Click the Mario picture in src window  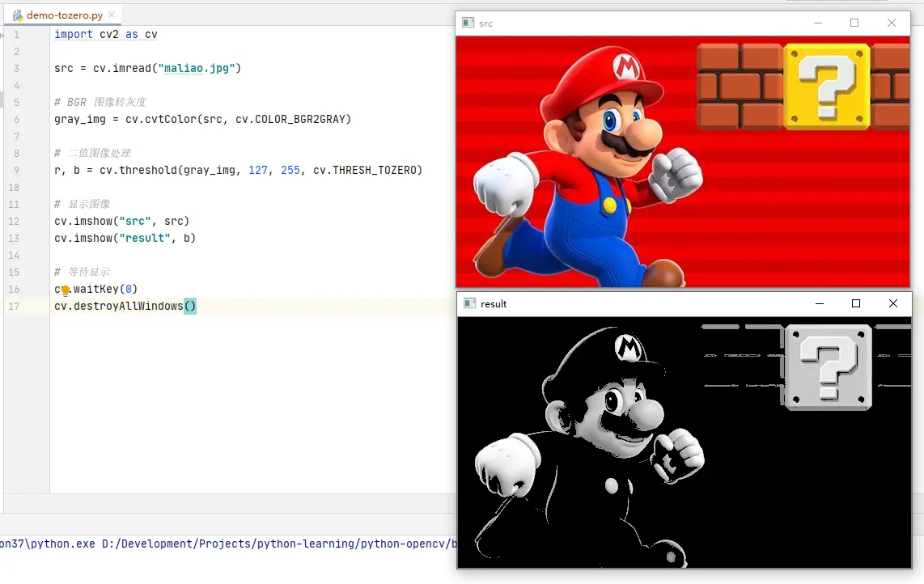pos(683,162)
